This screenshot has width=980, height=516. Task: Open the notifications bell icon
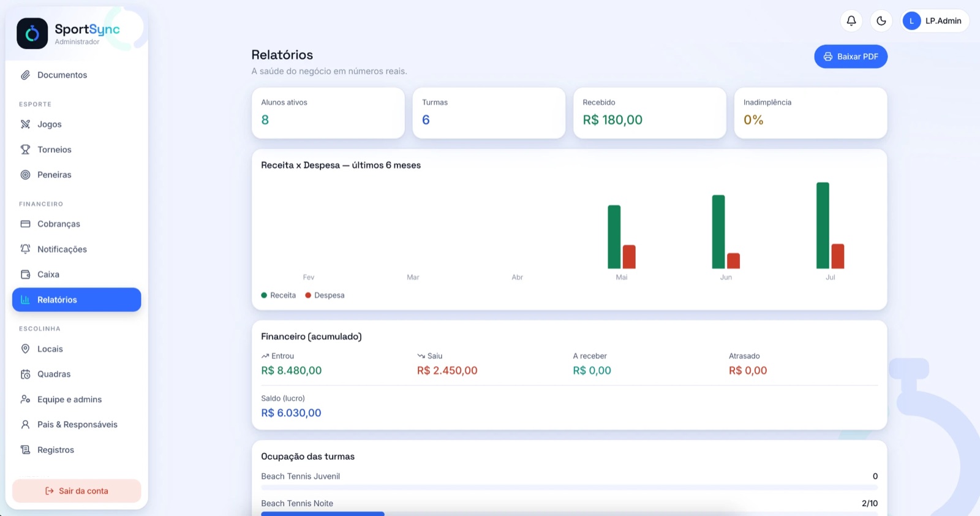[851, 21]
